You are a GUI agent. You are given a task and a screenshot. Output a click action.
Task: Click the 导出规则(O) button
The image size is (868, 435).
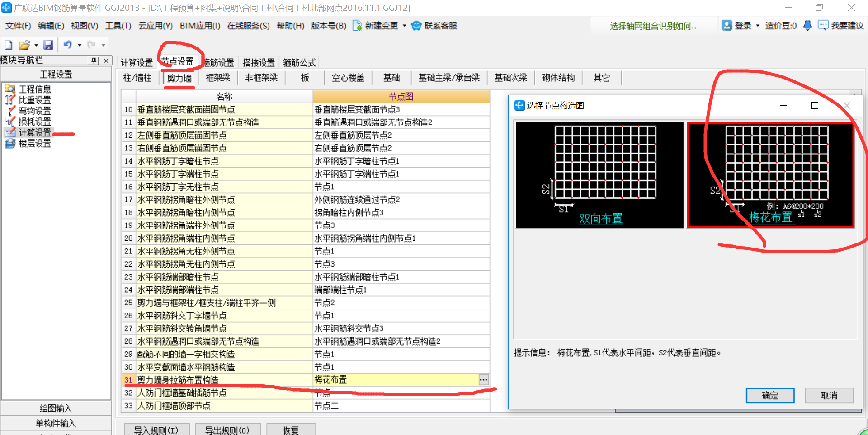pos(227,430)
